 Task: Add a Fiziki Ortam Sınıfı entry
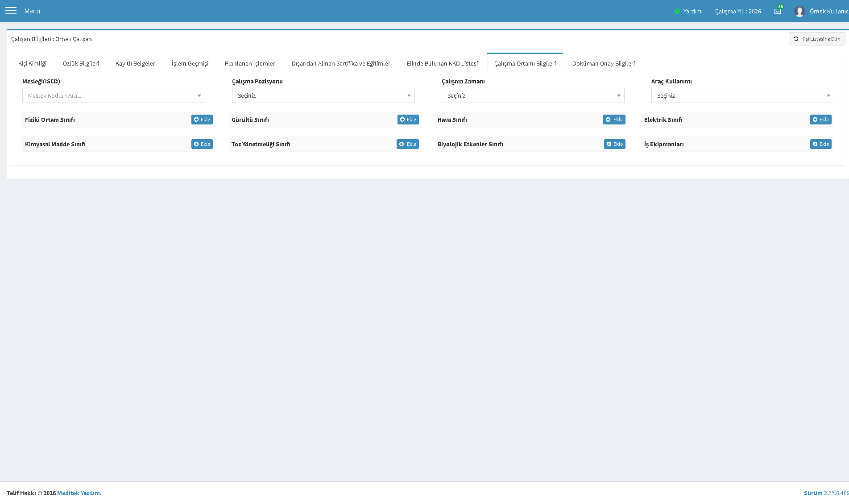pyautogui.click(x=202, y=120)
